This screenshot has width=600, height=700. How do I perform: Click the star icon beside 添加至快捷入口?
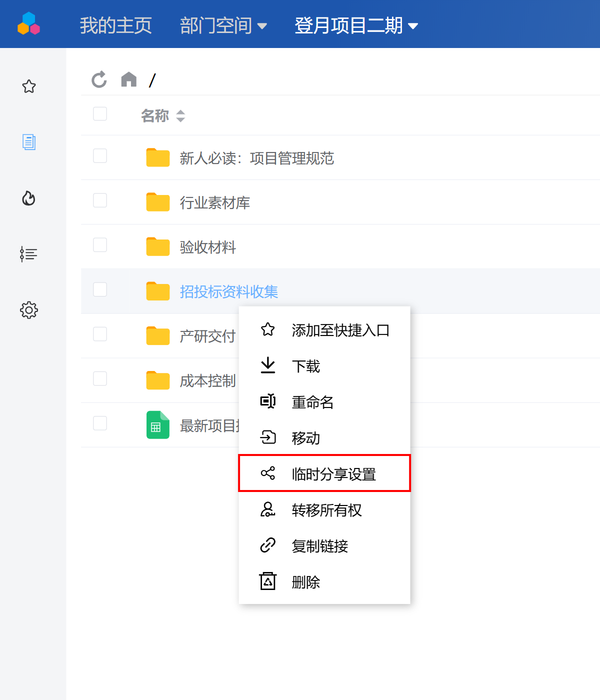tap(268, 329)
